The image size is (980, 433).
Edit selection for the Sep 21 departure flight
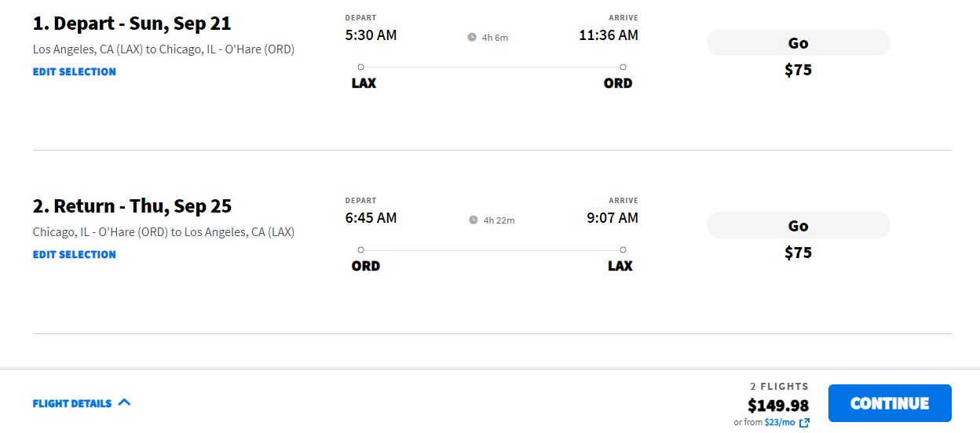point(75,71)
